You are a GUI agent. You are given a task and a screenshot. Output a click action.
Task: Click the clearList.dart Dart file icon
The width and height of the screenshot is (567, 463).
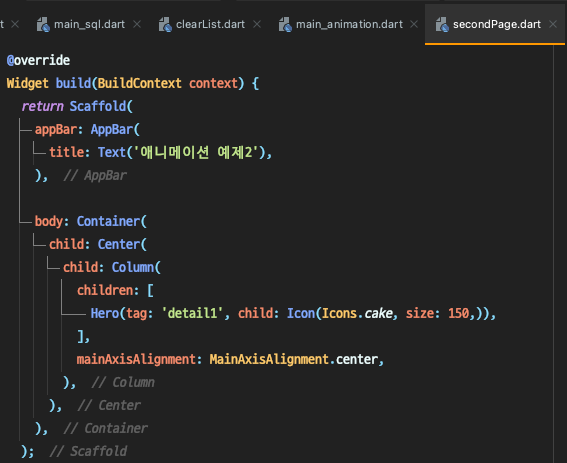(x=165, y=25)
